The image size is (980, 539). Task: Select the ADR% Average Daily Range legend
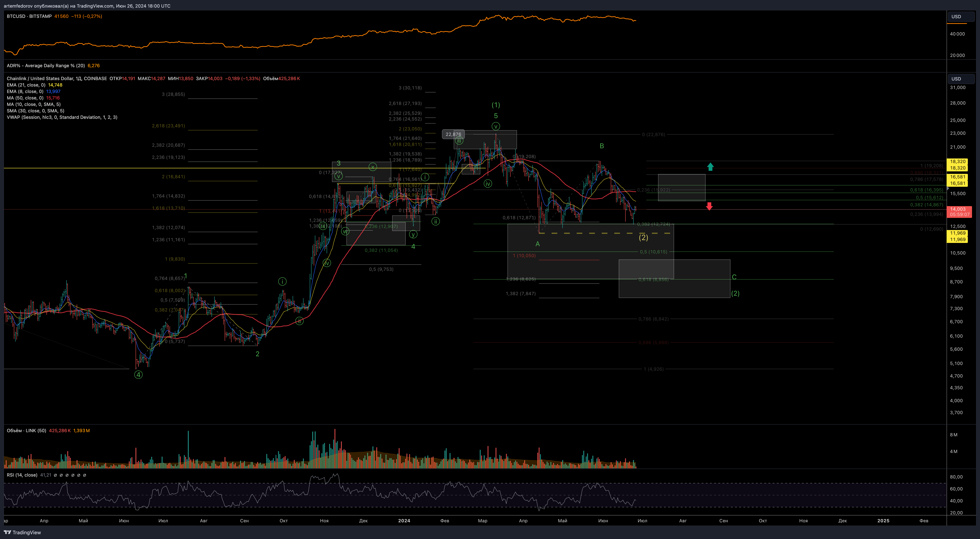click(46, 65)
